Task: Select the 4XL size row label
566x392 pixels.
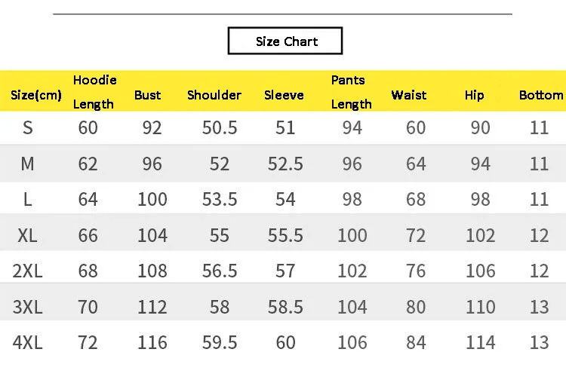Action: point(28,343)
